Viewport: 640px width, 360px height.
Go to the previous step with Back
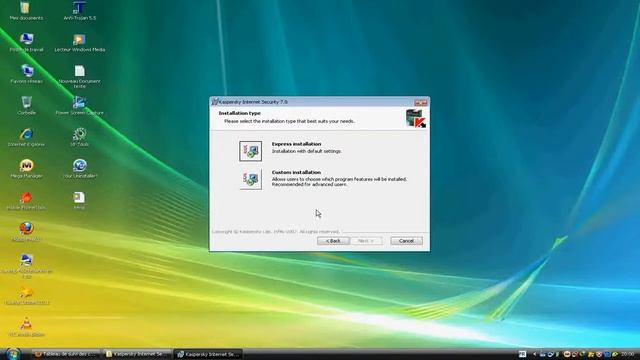point(333,241)
